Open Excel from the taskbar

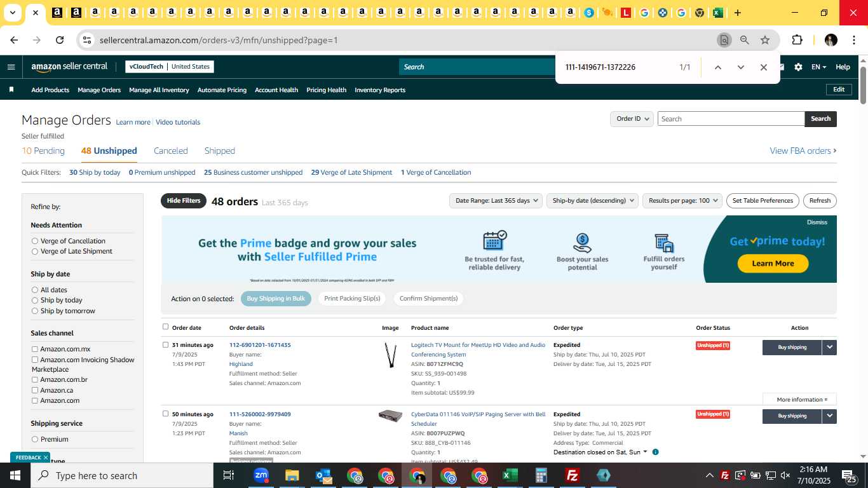[x=510, y=475]
